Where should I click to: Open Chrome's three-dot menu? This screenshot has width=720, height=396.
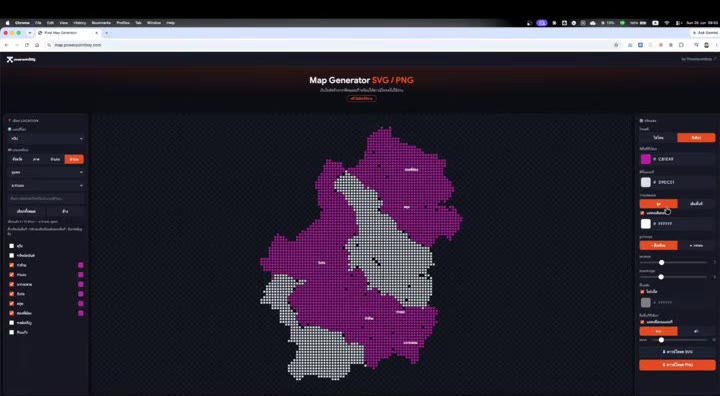[x=717, y=45]
